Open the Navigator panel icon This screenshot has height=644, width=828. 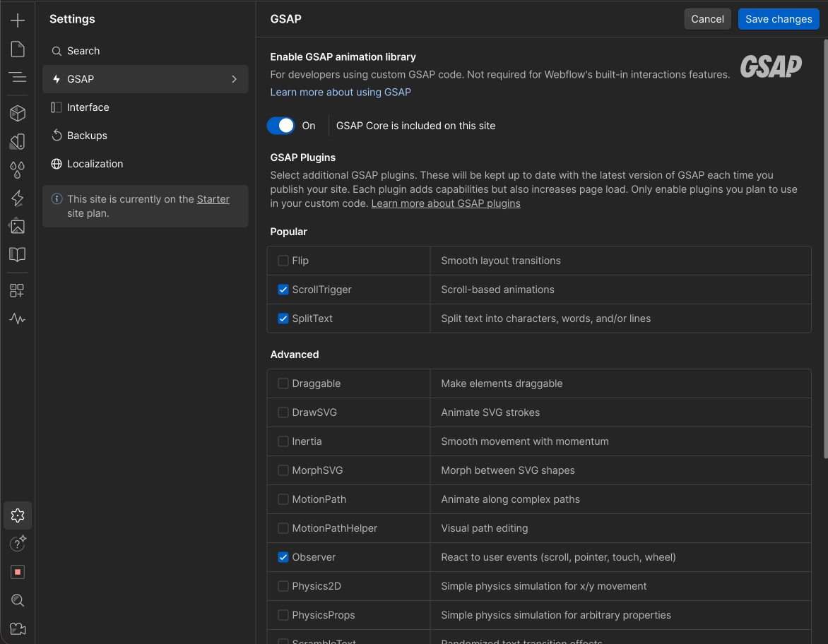(18, 78)
